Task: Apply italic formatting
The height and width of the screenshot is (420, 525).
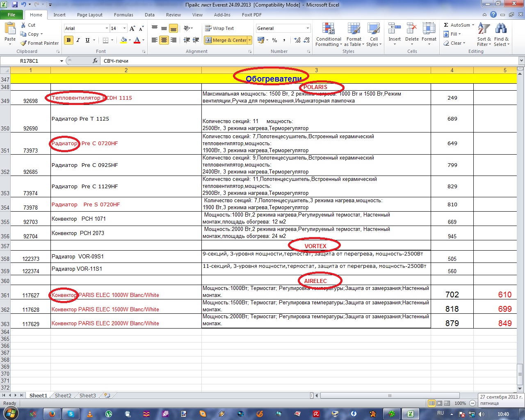Action: [x=78, y=40]
